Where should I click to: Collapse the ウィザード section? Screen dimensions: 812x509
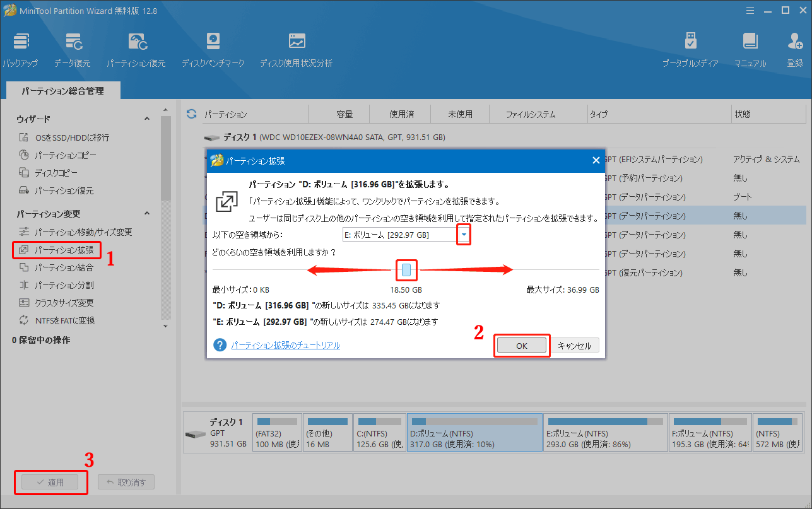point(147,119)
